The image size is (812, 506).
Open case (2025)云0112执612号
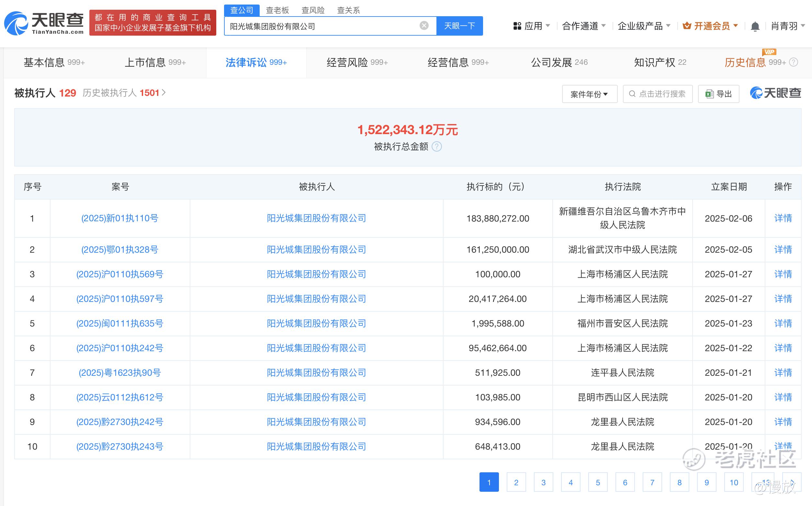click(x=120, y=397)
